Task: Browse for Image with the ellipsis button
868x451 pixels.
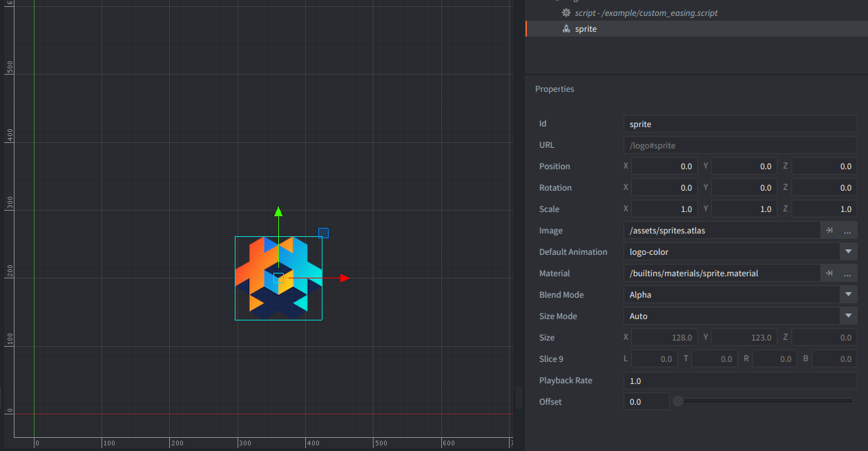Action: pyautogui.click(x=848, y=231)
